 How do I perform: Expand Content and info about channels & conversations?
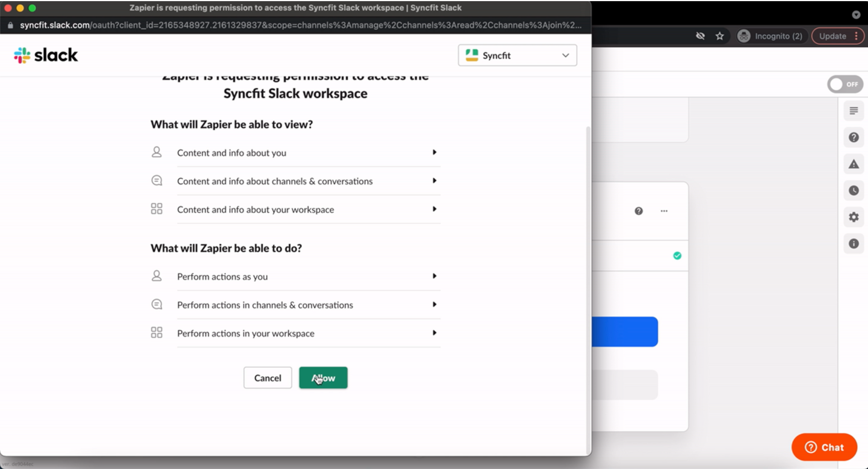click(308, 181)
